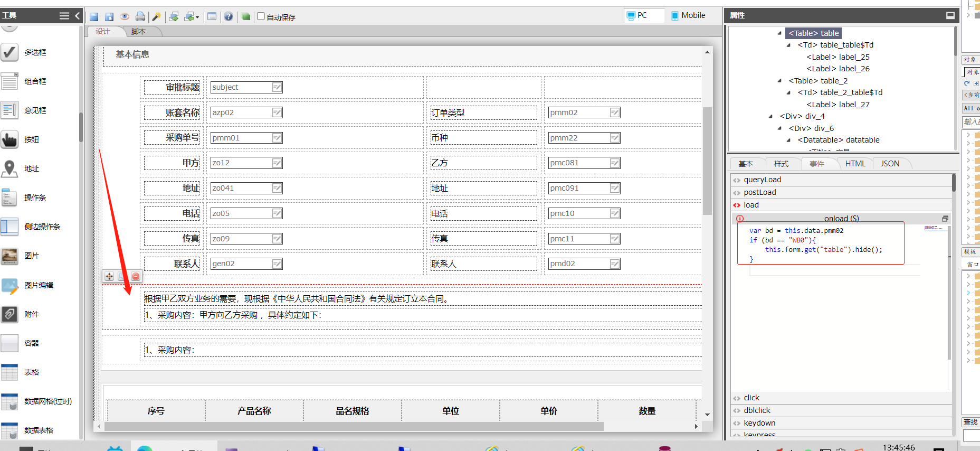The image size is (980, 451).
Task: Select the 数据网格(过时) data grid tool
Action: [x=47, y=401]
